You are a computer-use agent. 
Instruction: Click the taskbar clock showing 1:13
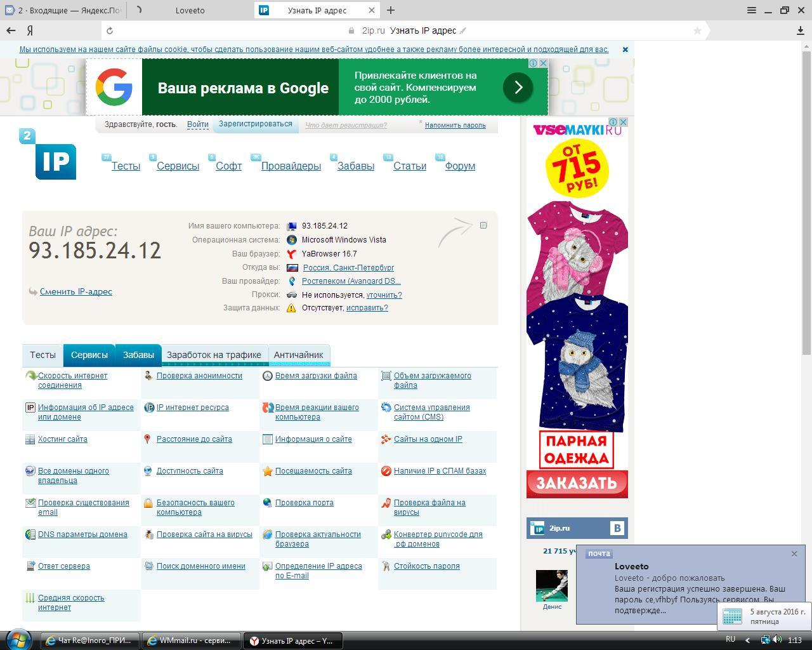tap(794, 640)
